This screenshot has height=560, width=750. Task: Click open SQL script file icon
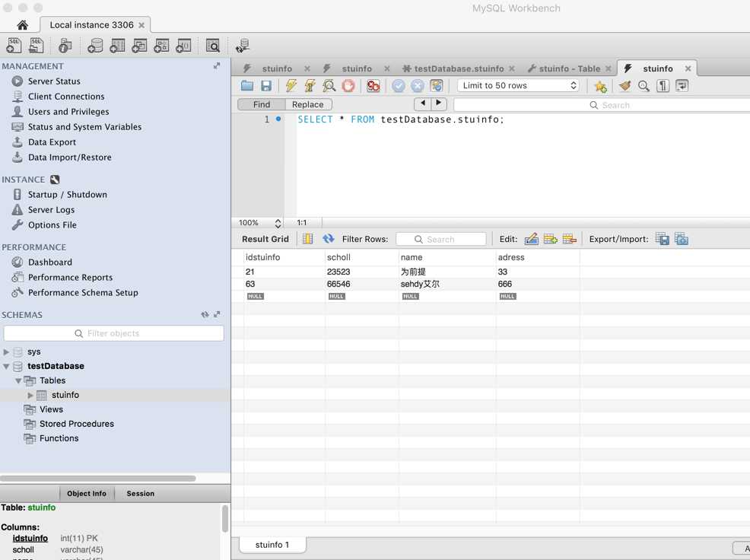pos(37,46)
